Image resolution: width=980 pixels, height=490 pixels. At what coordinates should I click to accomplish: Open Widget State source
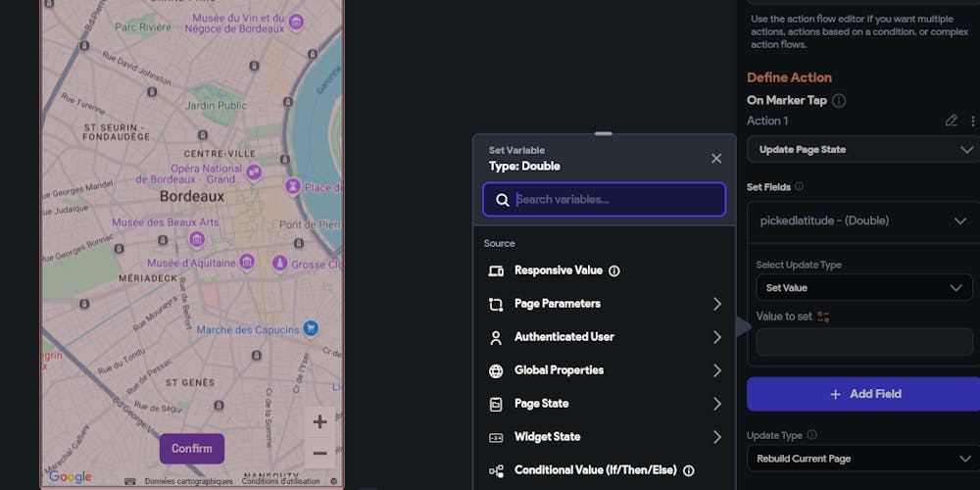pos(605,437)
